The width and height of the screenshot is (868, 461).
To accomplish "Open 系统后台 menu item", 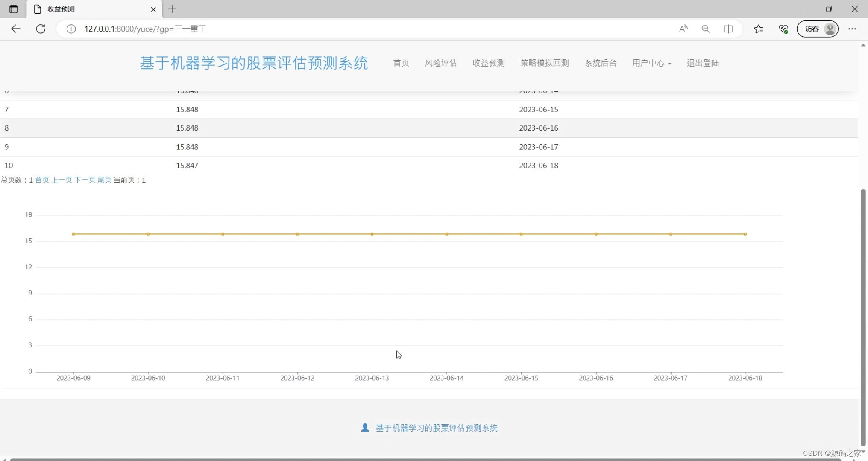I will [601, 63].
